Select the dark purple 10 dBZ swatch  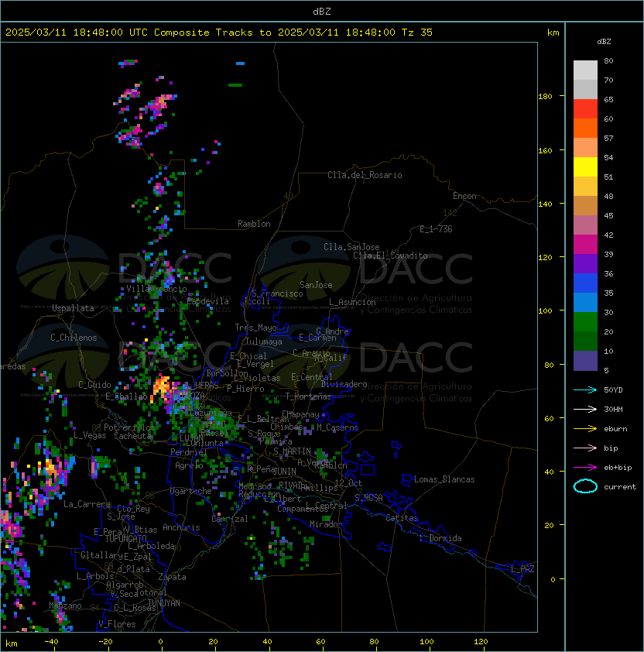(585, 361)
